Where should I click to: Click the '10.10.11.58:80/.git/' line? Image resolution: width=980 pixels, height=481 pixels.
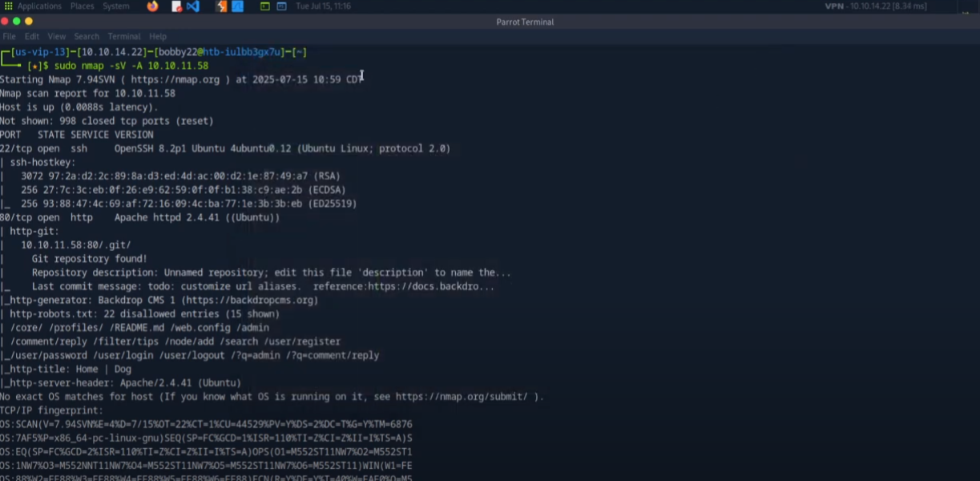76,245
